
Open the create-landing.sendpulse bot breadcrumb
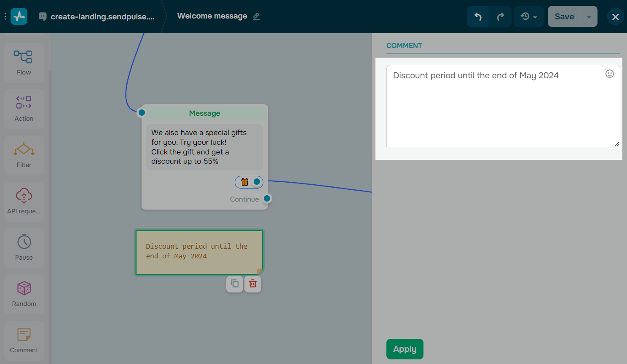click(x=98, y=16)
